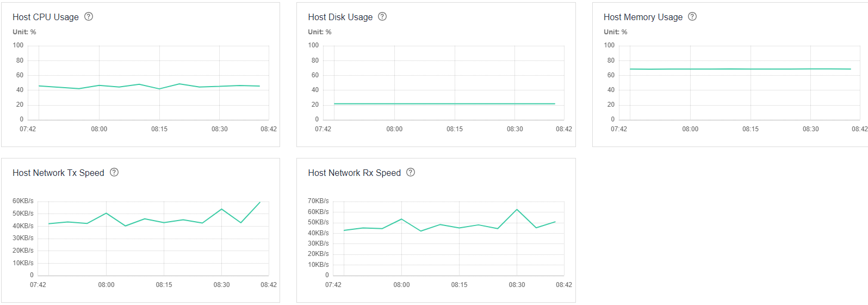Click Rx speed peak at 08:30

(x=517, y=209)
